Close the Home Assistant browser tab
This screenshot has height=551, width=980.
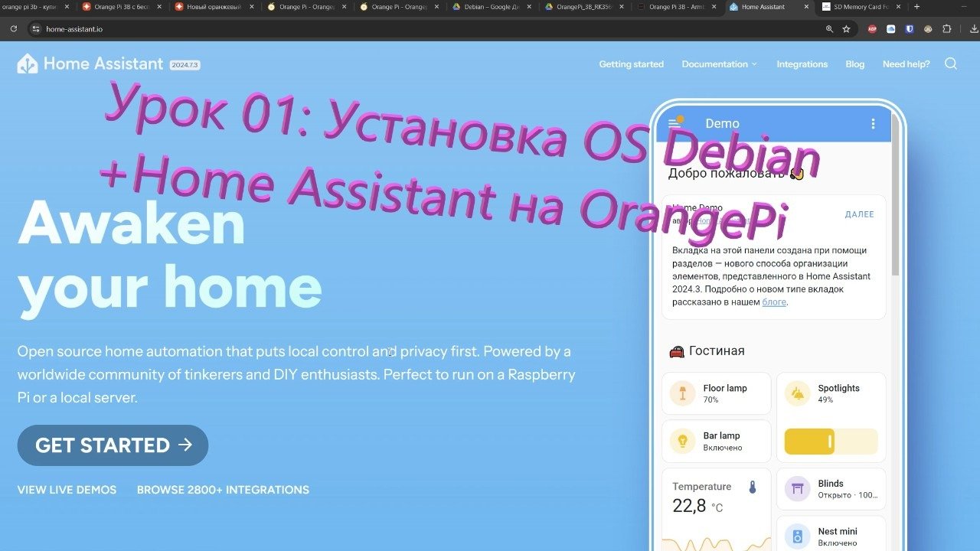coord(806,7)
